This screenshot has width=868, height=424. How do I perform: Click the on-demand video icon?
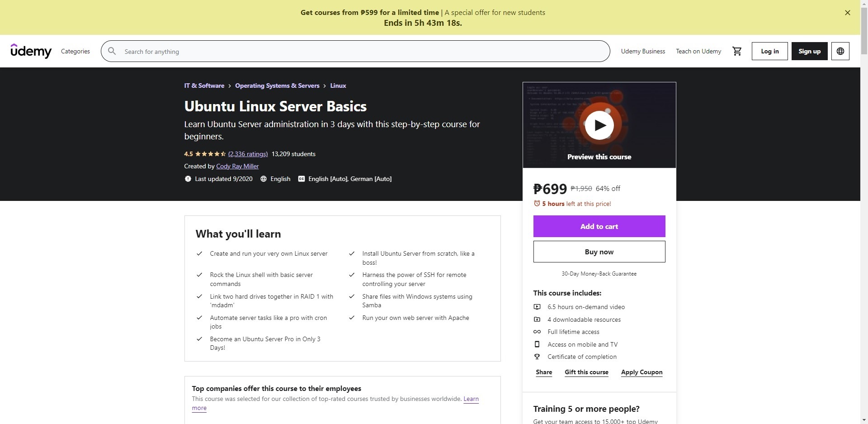pos(537,307)
